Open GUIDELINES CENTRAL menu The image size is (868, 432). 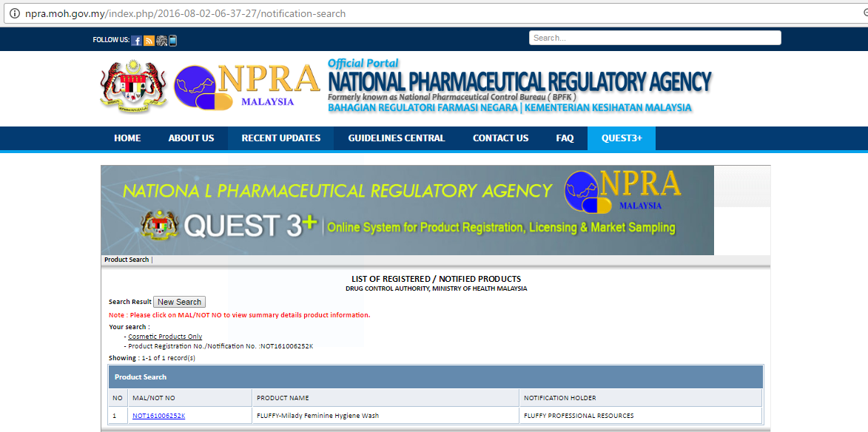[397, 138]
